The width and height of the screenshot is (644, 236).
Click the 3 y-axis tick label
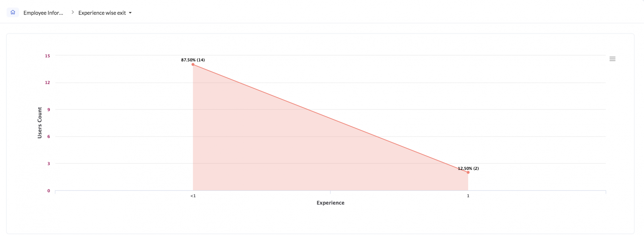coord(49,164)
